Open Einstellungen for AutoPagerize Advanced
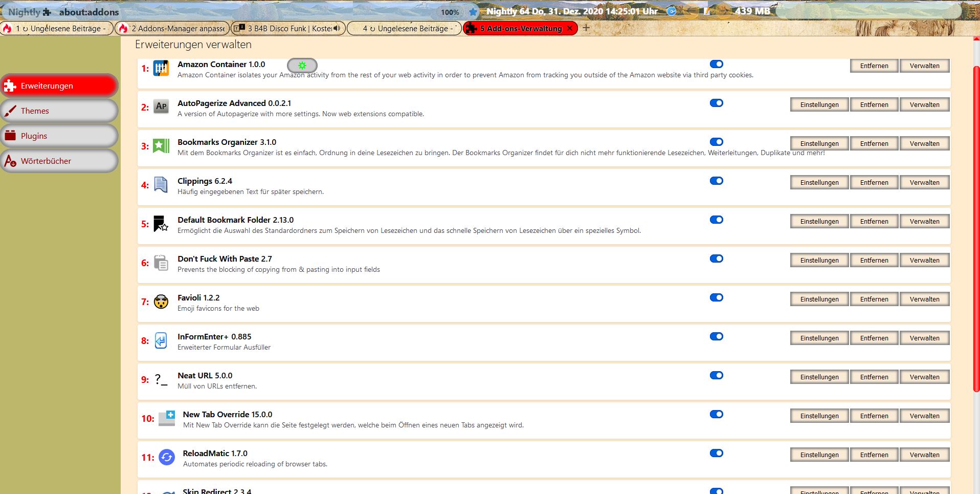 pos(819,104)
